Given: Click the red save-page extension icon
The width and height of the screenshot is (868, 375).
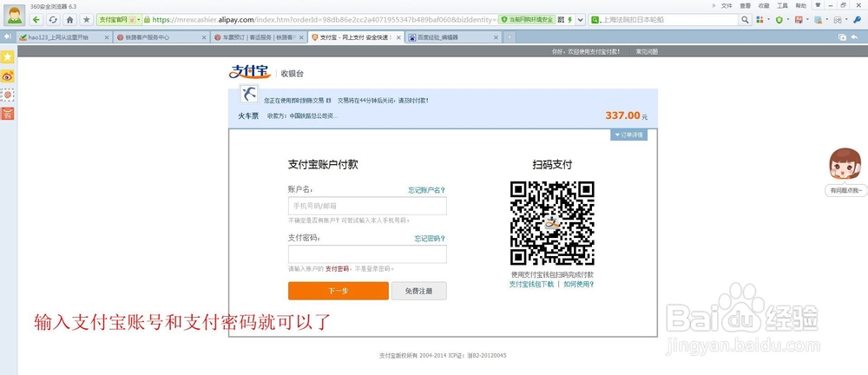Looking at the screenshot, I should tap(799, 20).
